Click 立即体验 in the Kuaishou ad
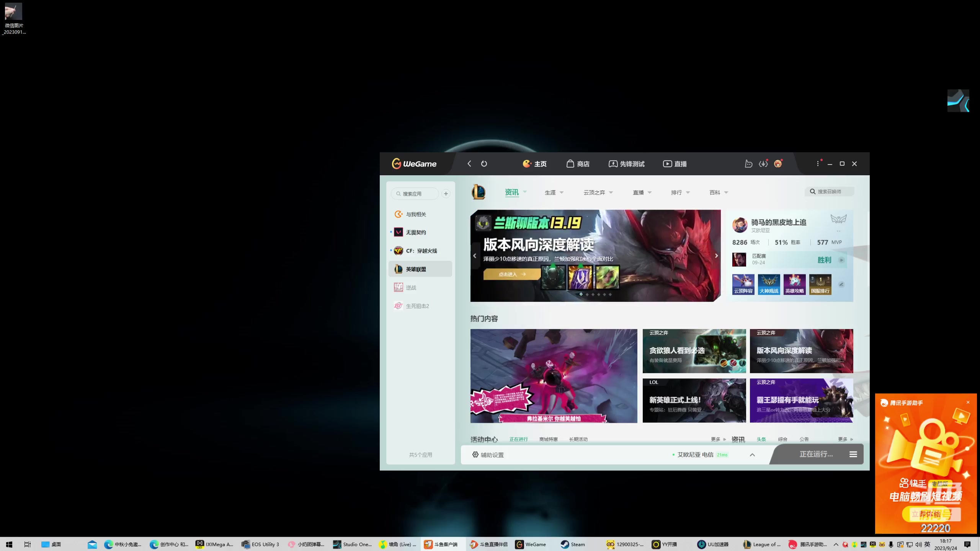Image resolution: width=980 pixels, height=551 pixels. 926,514
